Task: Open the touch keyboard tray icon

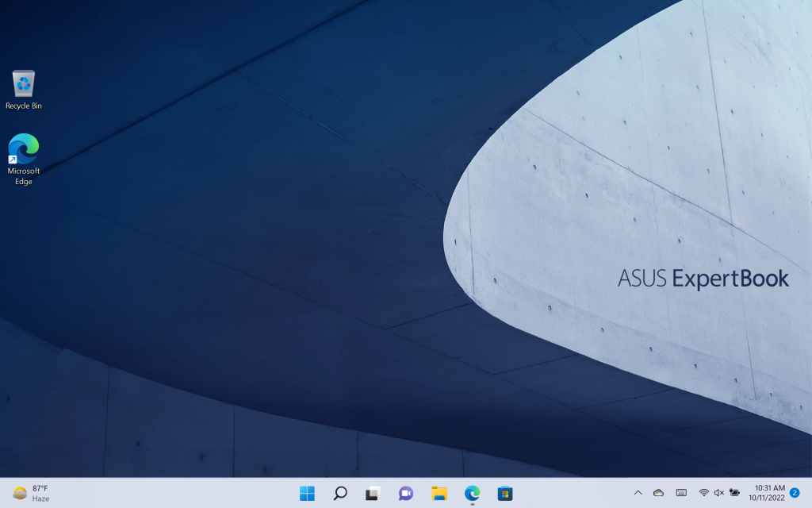Action: 681,493
